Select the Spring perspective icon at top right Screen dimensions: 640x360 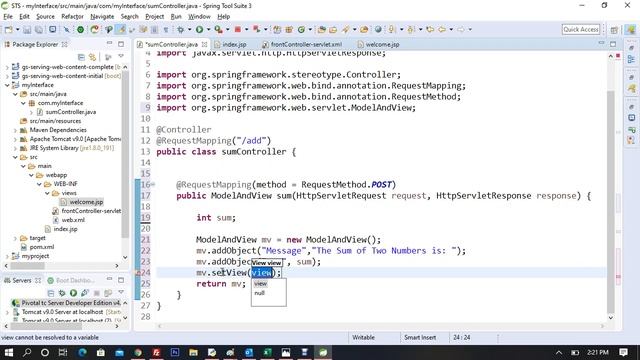tap(631, 29)
